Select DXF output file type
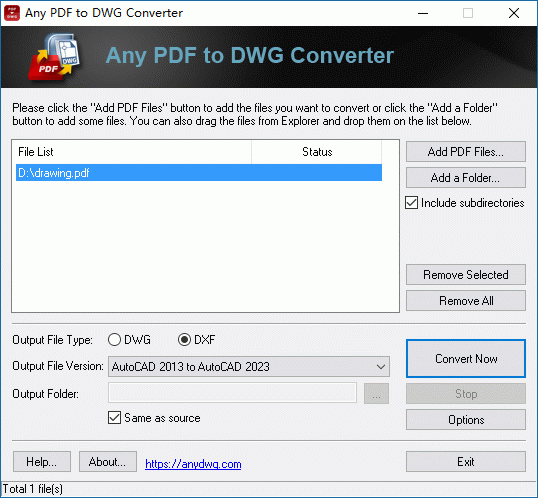The width and height of the screenshot is (538, 498). 184,340
